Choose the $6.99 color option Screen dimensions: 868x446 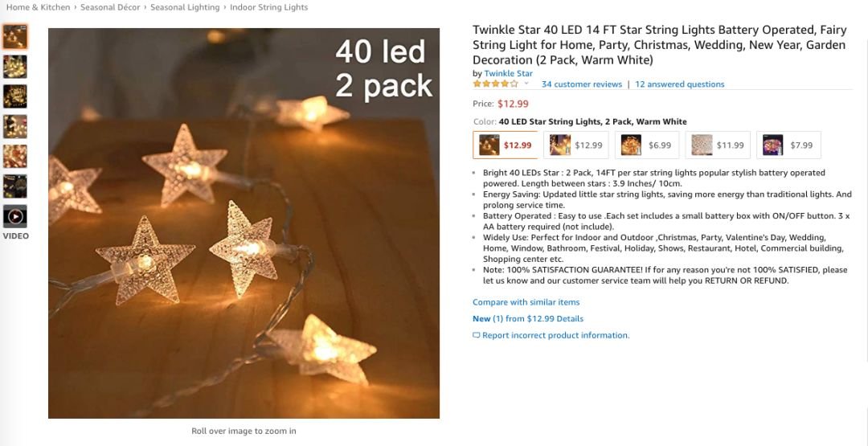pyautogui.click(x=647, y=145)
